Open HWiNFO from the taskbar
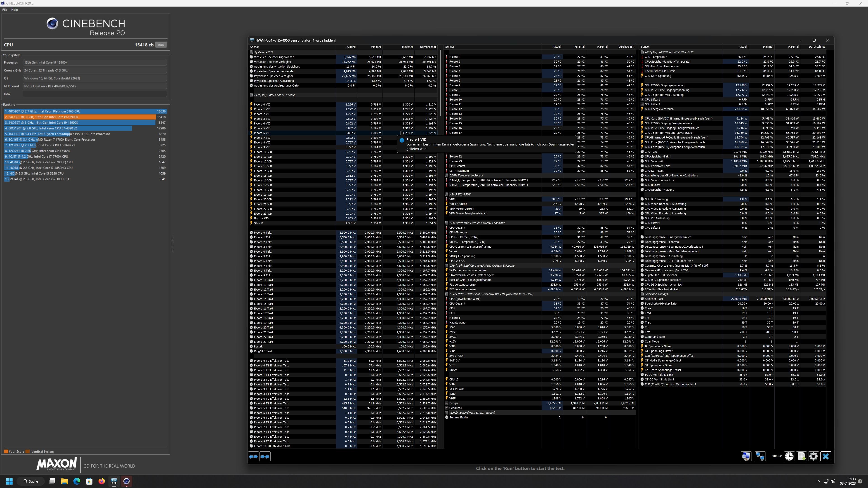Viewport: 868px width, 488px height. tap(114, 481)
